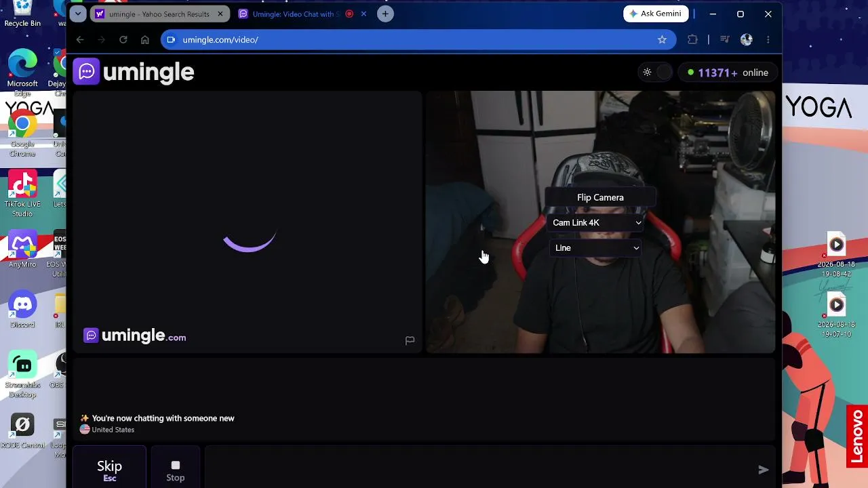Screen dimensions: 868x488
Task: Open Chrome's tab search dropdown
Action: coord(78,14)
